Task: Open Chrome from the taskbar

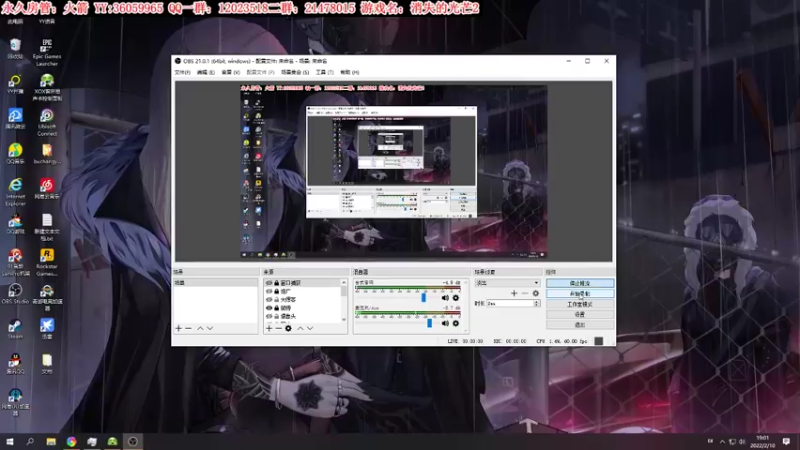Action: coord(71,441)
